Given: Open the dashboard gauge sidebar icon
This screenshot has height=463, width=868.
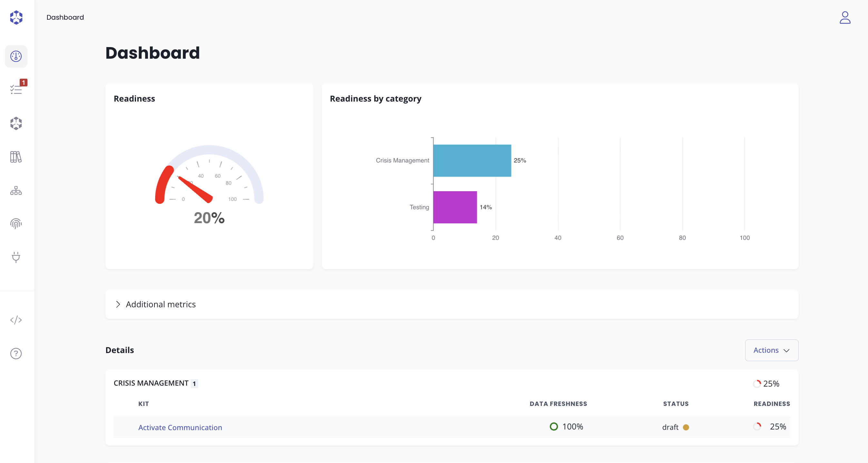Looking at the screenshot, I should click(x=16, y=56).
